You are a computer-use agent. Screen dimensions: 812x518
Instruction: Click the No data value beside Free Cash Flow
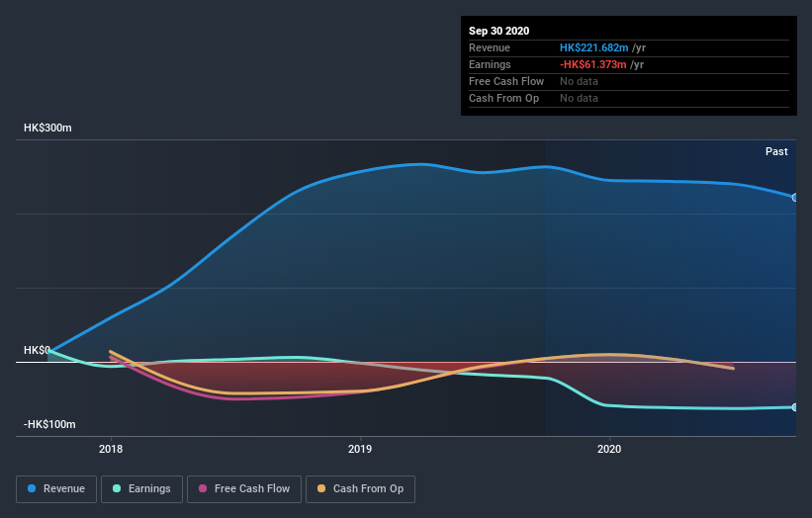tap(579, 81)
